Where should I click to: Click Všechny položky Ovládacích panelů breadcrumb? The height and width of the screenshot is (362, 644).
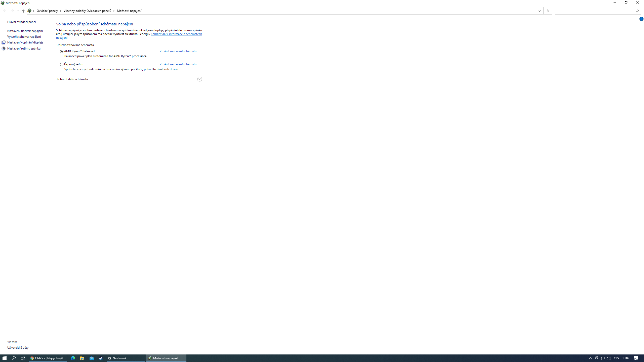[87, 11]
